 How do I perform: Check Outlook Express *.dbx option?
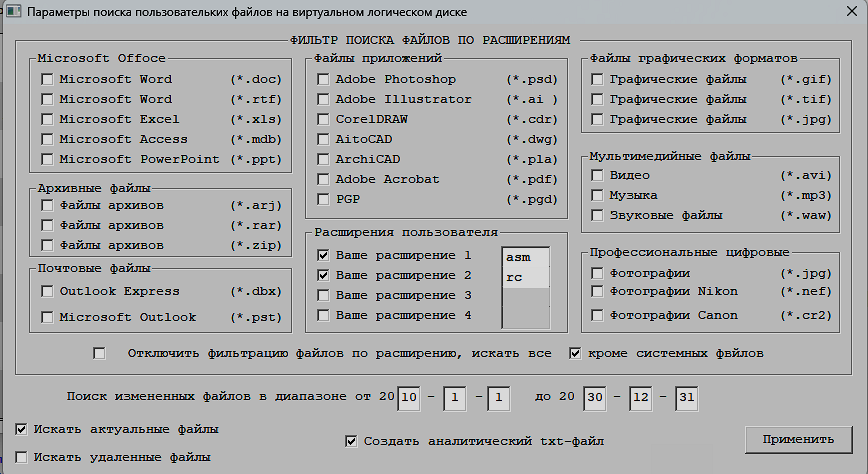coord(48,291)
